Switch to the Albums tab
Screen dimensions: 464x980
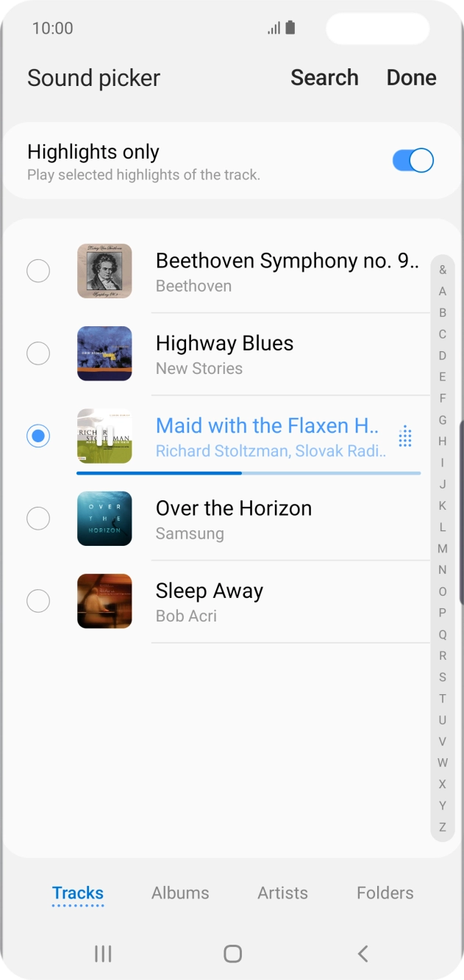(x=180, y=893)
